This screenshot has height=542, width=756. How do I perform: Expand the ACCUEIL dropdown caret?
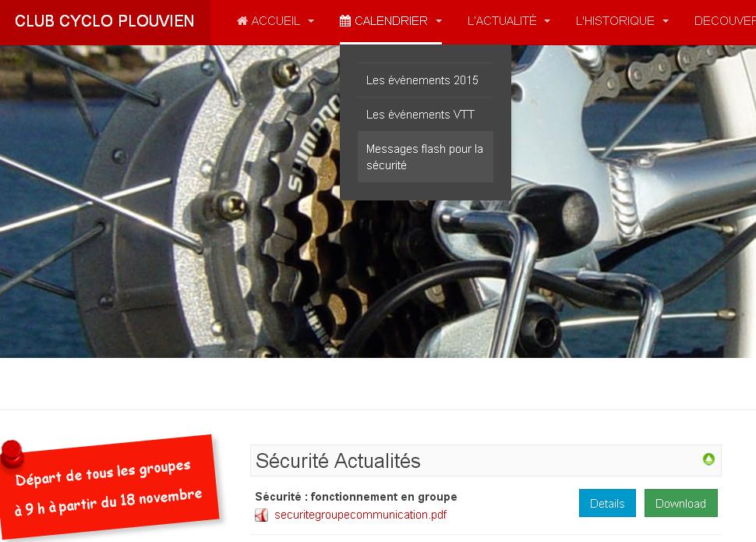[311, 21]
